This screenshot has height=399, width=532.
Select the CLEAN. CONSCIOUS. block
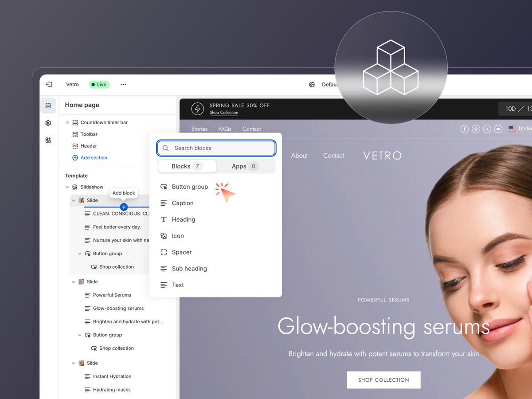point(121,214)
